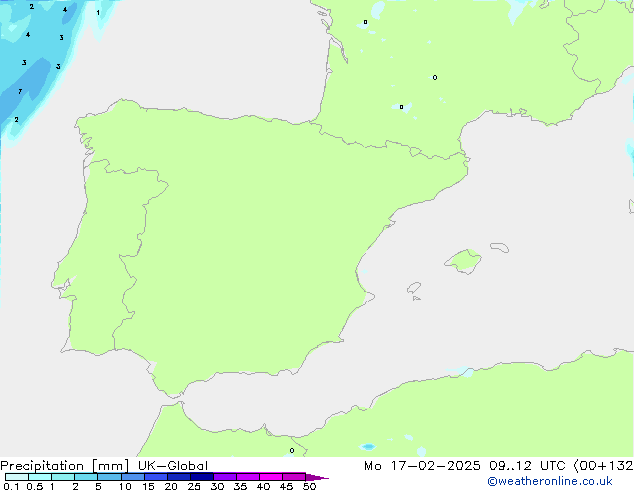Click the Mo 17-02-2025 forecast date text

(411, 466)
